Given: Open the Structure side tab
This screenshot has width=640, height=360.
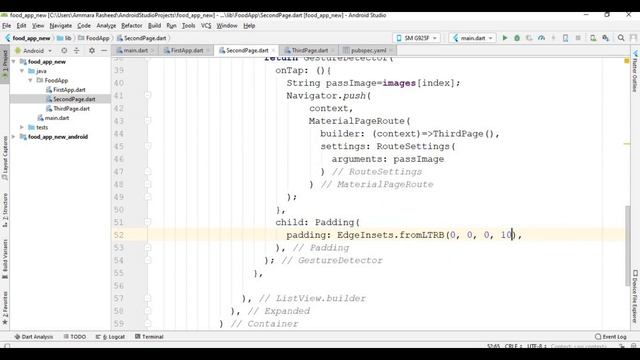Looking at the screenshot, I should click(5, 210).
